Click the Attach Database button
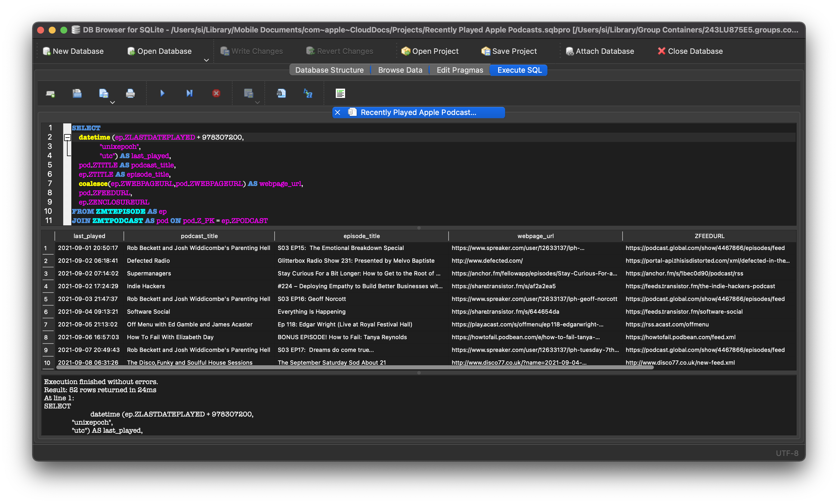838x504 pixels. pos(600,51)
